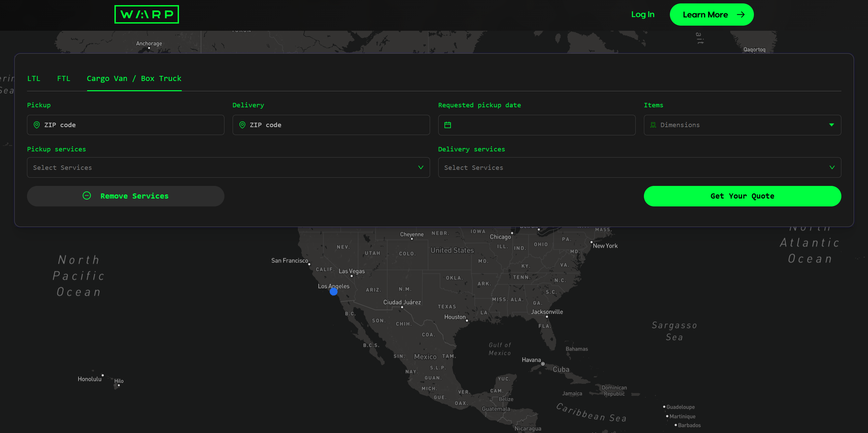Click the minus circle icon on Remove Services

pyautogui.click(x=87, y=195)
